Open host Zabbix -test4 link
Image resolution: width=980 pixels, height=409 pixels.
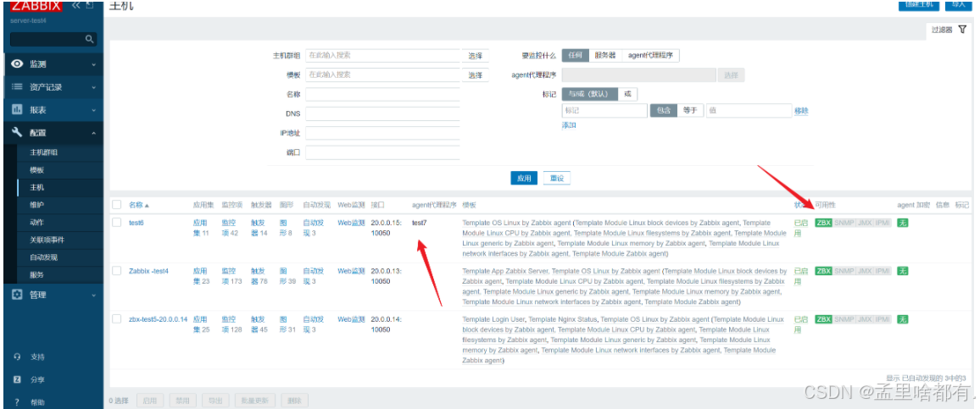point(148,271)
